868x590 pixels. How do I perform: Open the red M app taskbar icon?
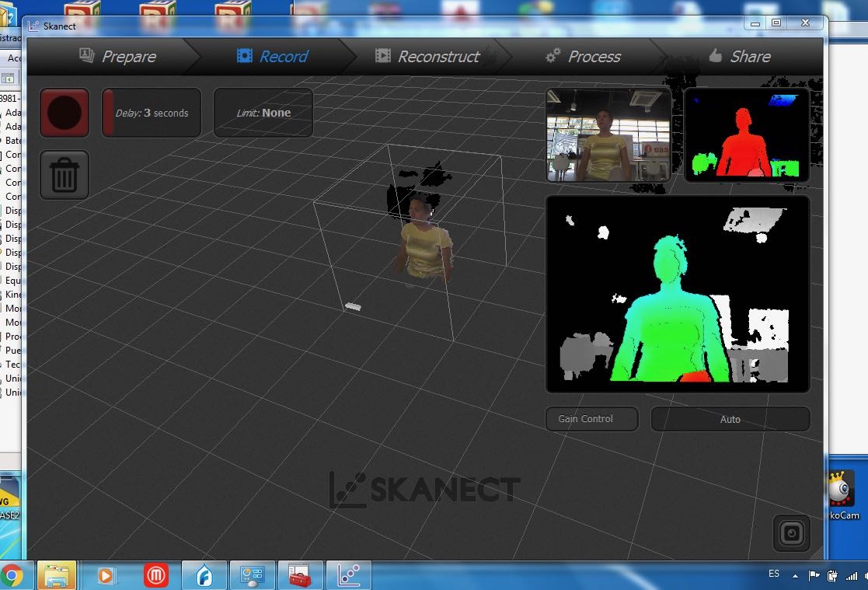pyautogui.click(x=156, y=575)
